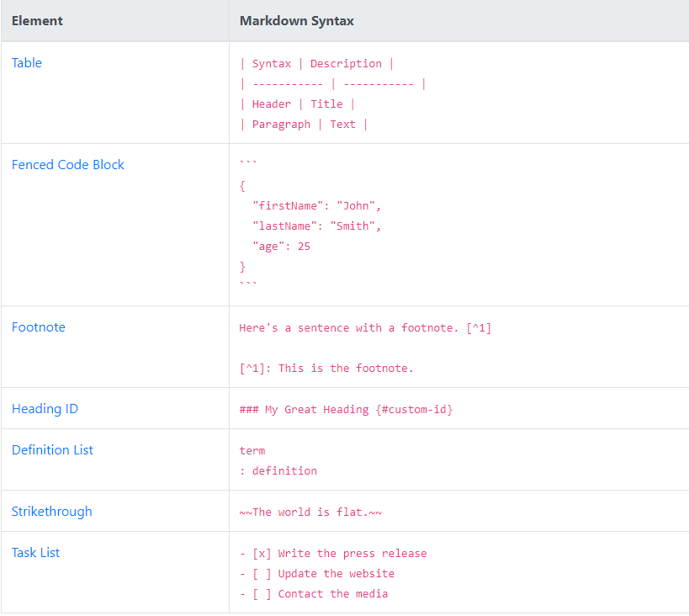
Task: Open the Heading ID link
Action: click(x=45, y=409)
